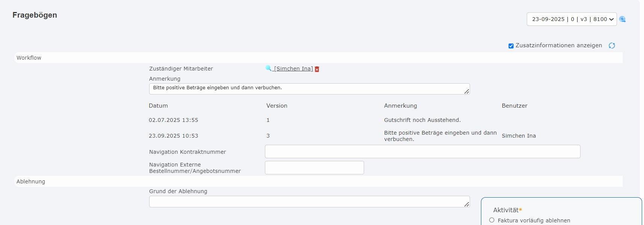The height and width of the screenshot is (225, 644).
Task: Click the Grund der Ablehnung text area
Action: click(x=308, y=201)
